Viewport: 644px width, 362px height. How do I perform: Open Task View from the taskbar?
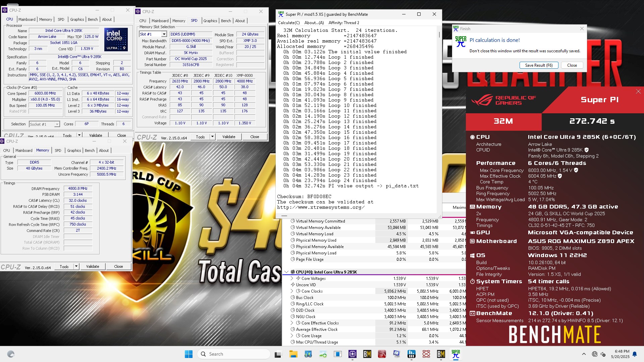[278, 354]
